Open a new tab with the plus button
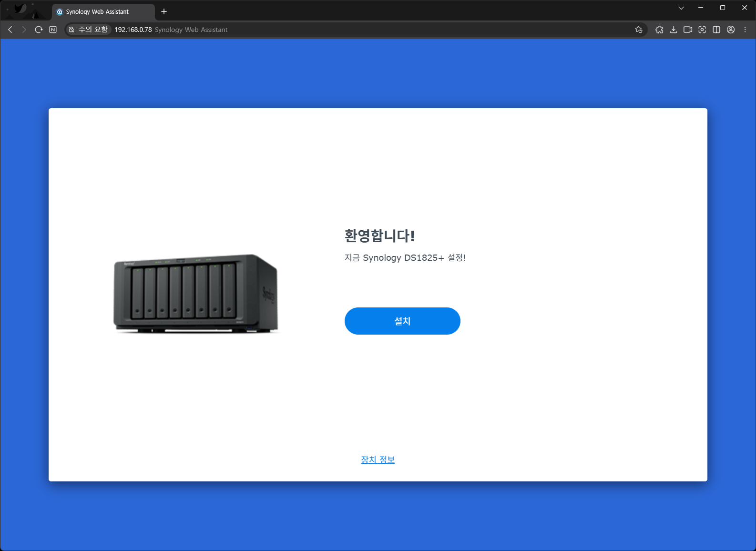This screenshot has height=551, width=756. point(164,11)
